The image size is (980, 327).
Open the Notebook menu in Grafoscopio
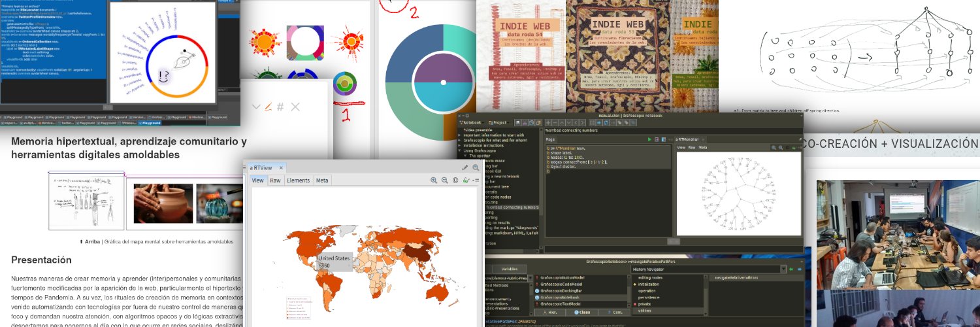471,122
